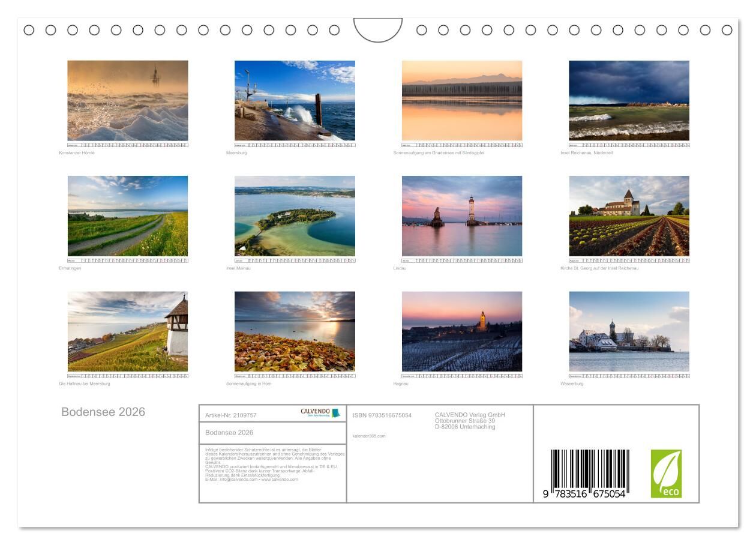756x545 pixels.
Task: Open the Hagnau night photo
Action: pos(461,331)
